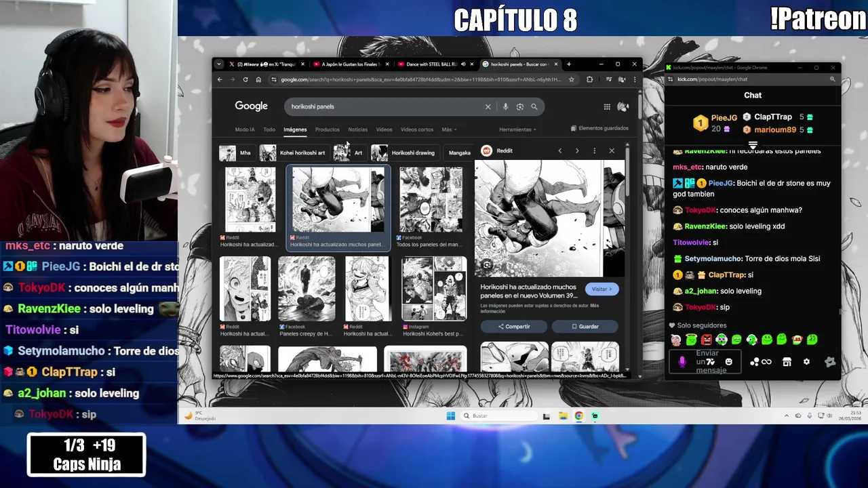This screenshot has width=868, height=488.
Task: Open File Explorer from the taskbar
Action: tap(563, 416)
